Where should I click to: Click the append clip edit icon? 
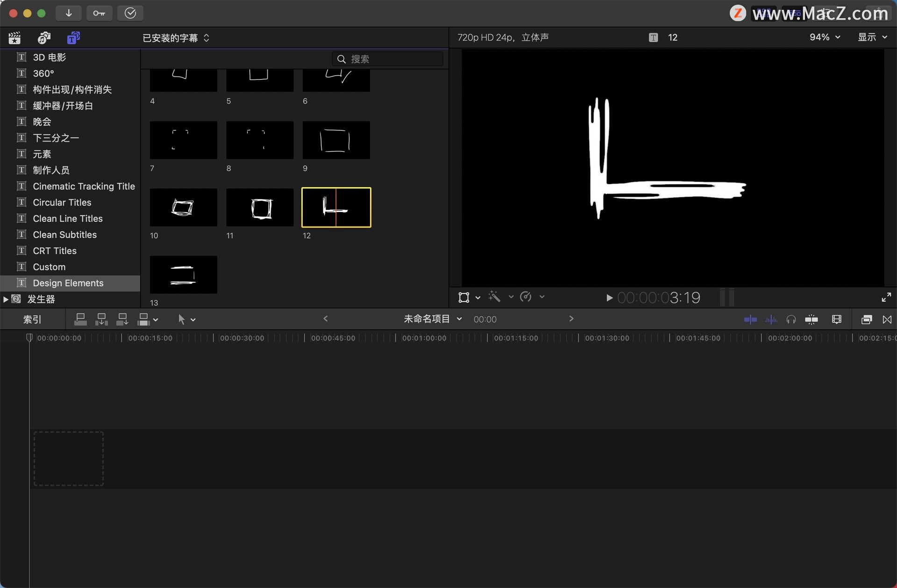[122, 319]
